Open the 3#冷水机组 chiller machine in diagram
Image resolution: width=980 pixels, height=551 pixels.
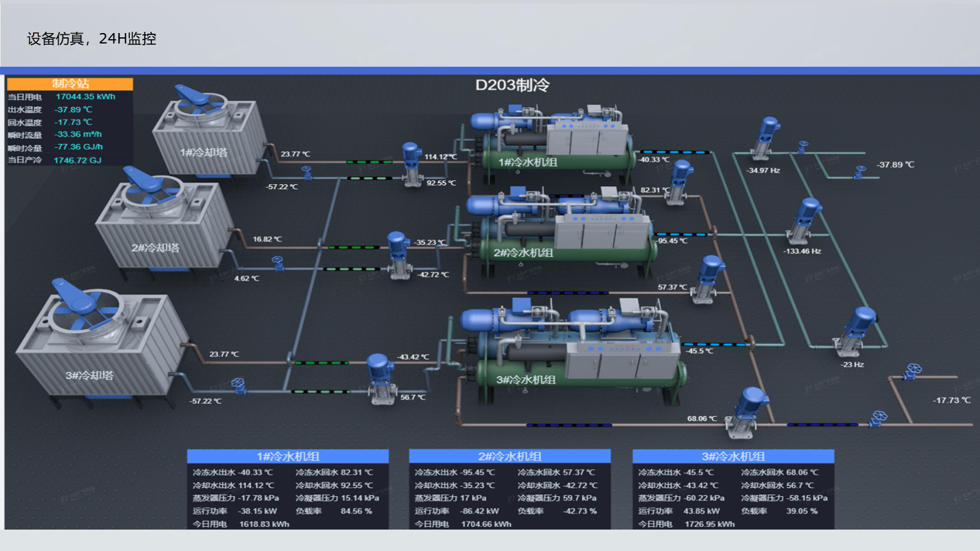[570, 352]
